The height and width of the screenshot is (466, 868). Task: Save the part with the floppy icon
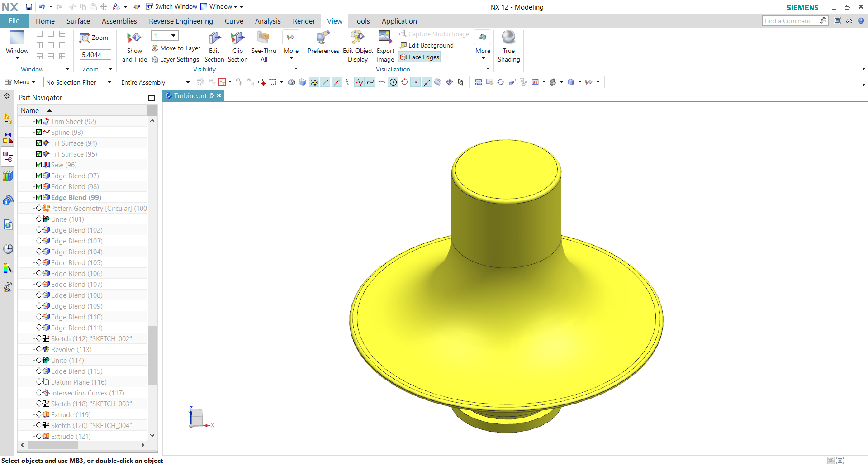[x=29, y=7]
